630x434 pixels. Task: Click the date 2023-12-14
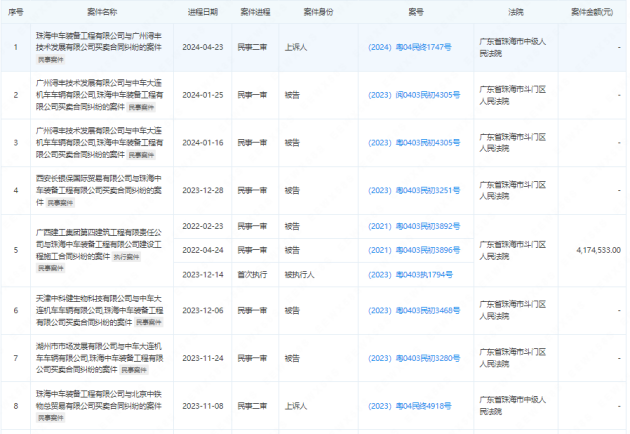point(202,275)
